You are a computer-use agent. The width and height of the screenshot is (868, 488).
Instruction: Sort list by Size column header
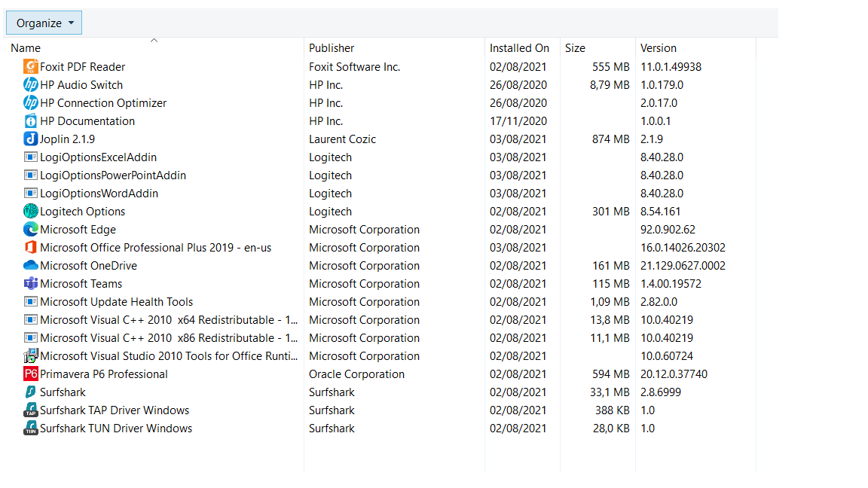[x=575, y=48]
